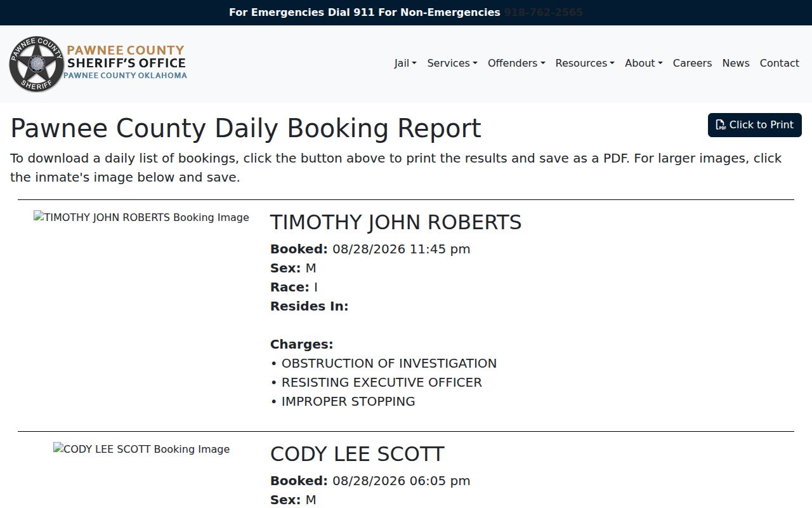The image size is (812, 508).
Task: Select the RESISTING EXECUTIVE OFFICER charge
Action: tap(382, 382)
